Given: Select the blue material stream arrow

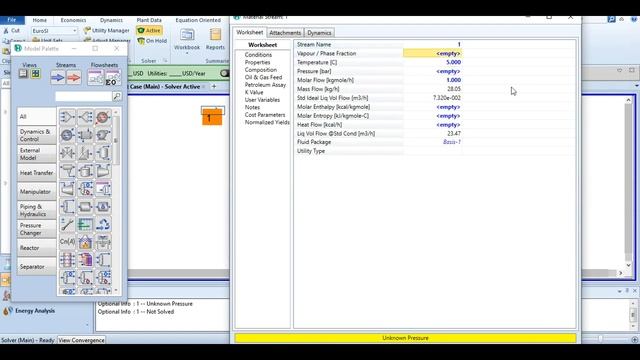Looking at the screenshot, I should coord(58,78).
